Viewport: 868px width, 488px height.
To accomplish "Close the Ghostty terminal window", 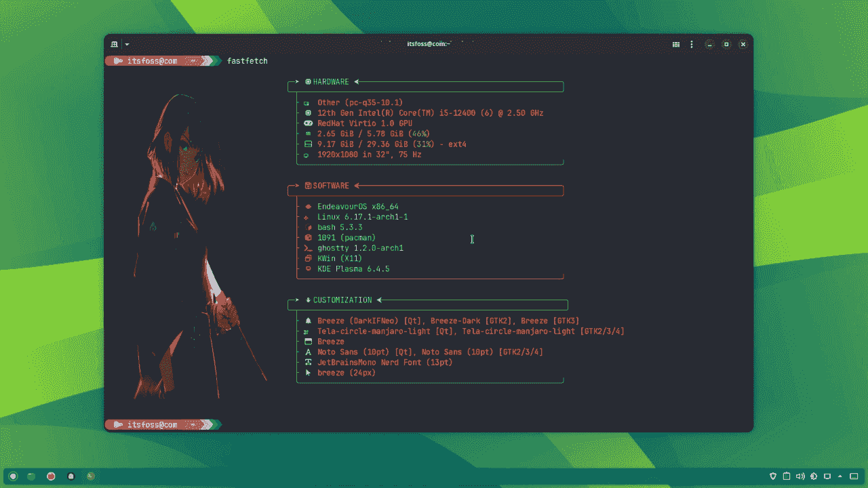I will pos(743,45).
